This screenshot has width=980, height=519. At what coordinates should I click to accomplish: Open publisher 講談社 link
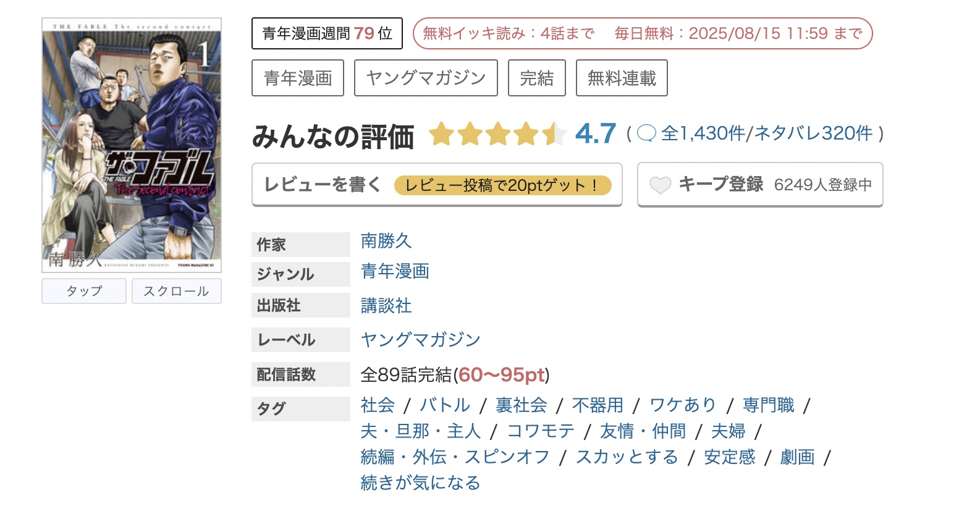386,305
